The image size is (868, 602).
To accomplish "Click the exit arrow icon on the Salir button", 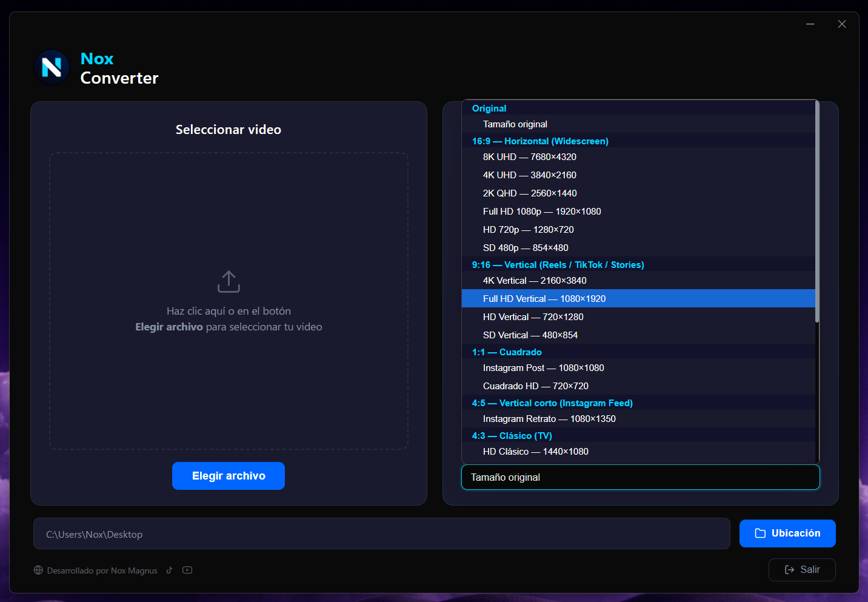I will pos(790,569).
